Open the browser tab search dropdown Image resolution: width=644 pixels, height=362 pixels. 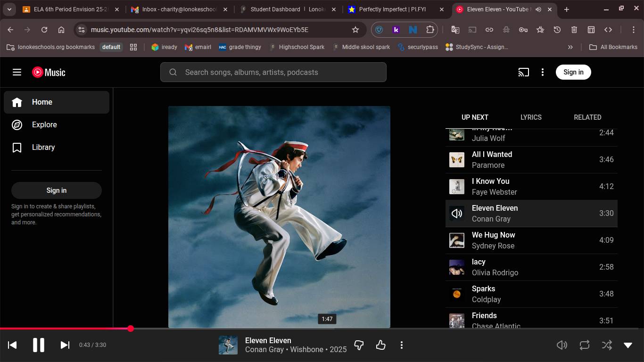(x=9, y=9)
